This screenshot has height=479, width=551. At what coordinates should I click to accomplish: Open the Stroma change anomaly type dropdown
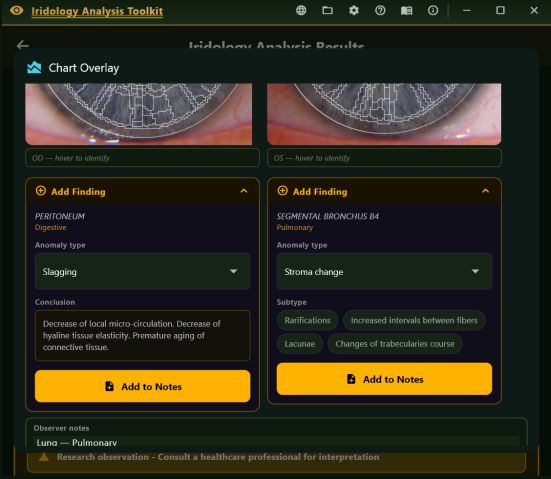(x=384, y=271)
